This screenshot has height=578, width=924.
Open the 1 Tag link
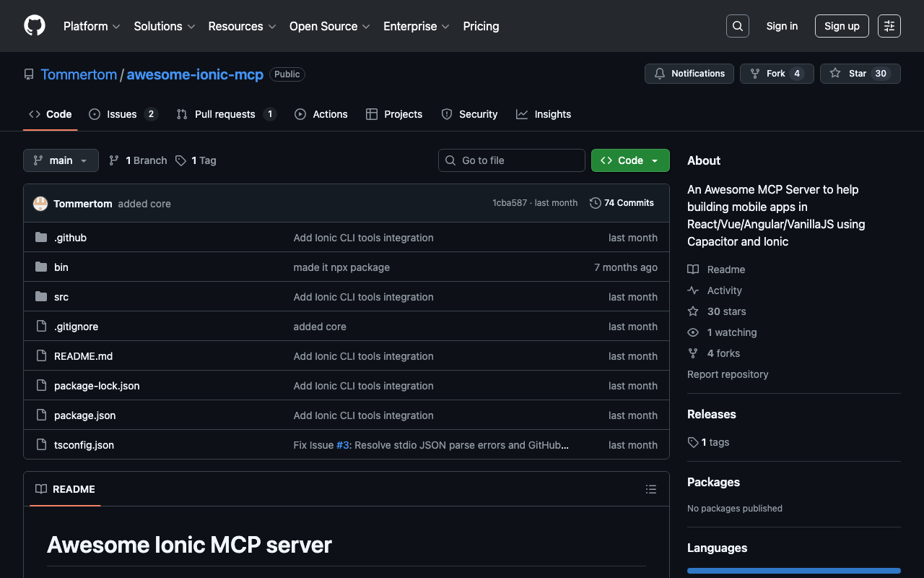pyautogui.click(x=196, y=160)
